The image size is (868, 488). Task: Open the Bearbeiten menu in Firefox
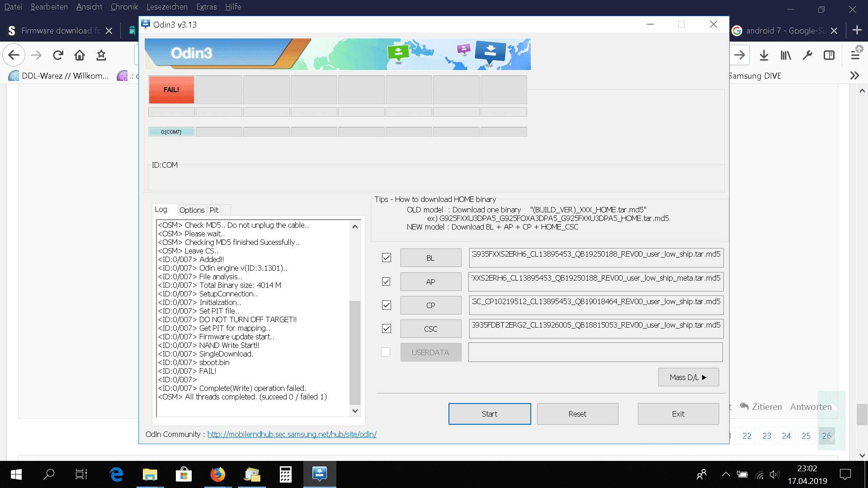click(x=49, y=7)
